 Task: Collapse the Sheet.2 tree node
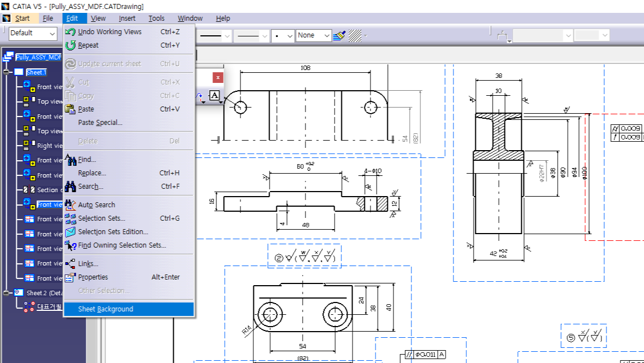6,293
